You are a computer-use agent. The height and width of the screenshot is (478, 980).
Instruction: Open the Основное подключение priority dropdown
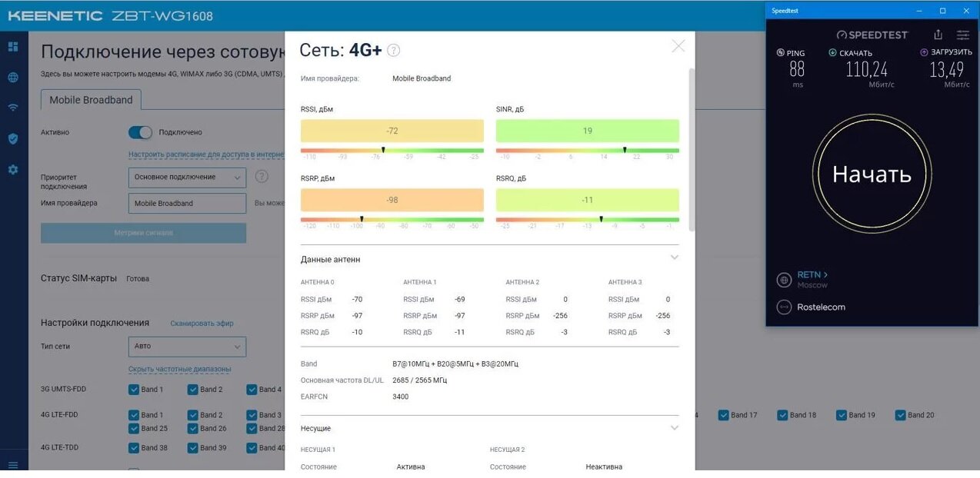187,178
